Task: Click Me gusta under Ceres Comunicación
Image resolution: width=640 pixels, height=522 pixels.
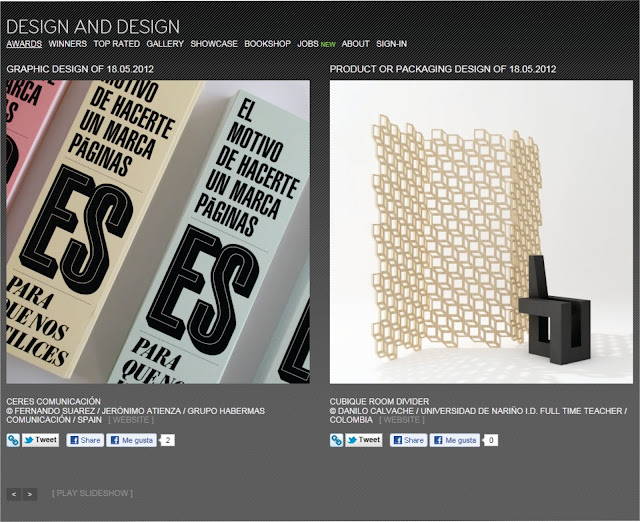Action: coord(131,440)
